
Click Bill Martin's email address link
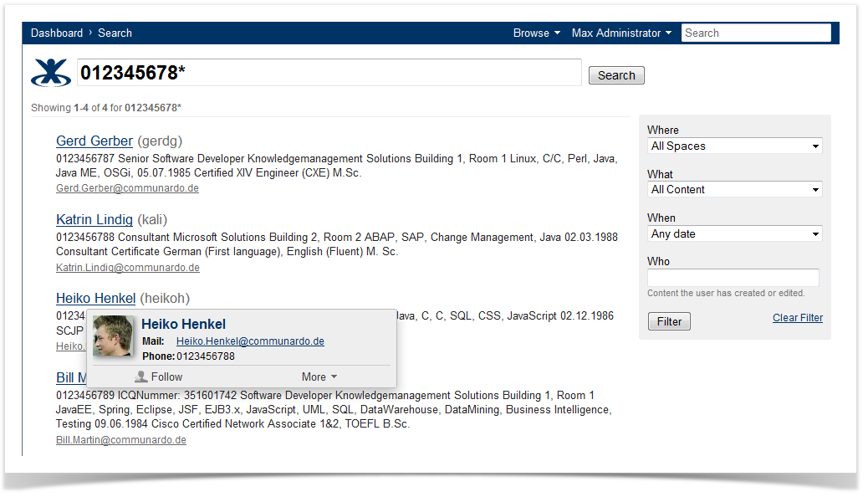click(121, 440)
